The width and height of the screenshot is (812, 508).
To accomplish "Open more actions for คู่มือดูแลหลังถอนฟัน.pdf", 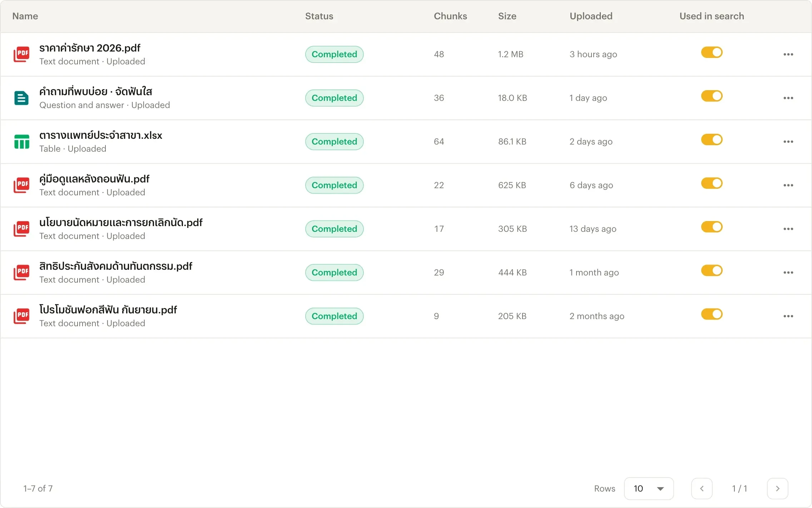I will 788,185.
